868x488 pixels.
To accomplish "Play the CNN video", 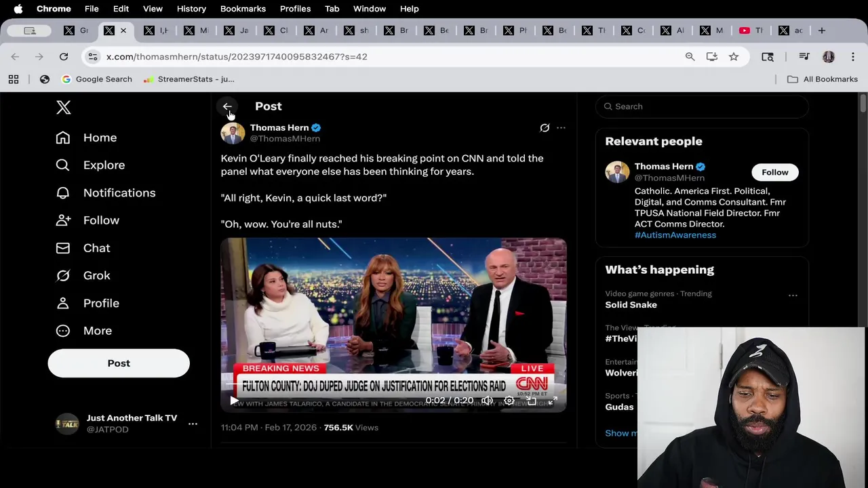I will click(234, 401).
